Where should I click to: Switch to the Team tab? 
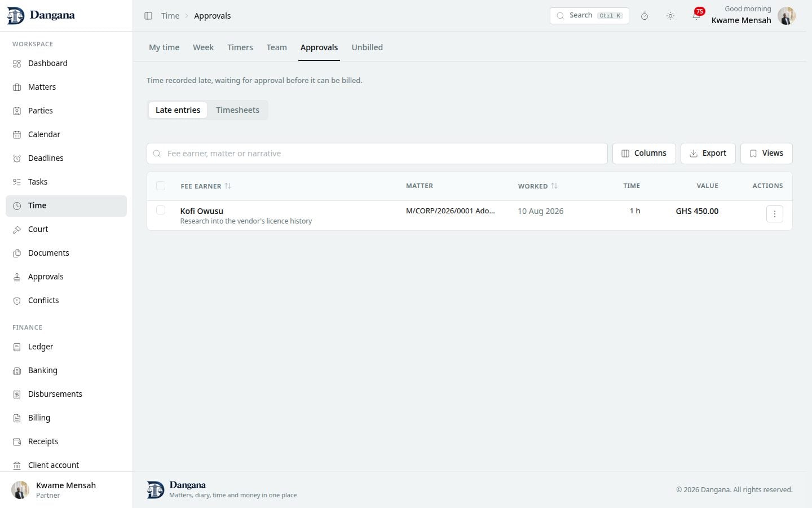pyautogui.click(x=277, y=47)
